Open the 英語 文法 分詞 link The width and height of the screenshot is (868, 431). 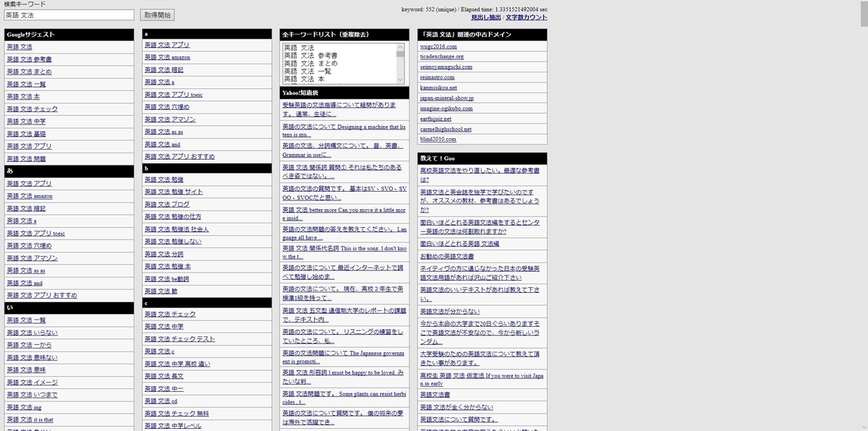pos(164,255)
